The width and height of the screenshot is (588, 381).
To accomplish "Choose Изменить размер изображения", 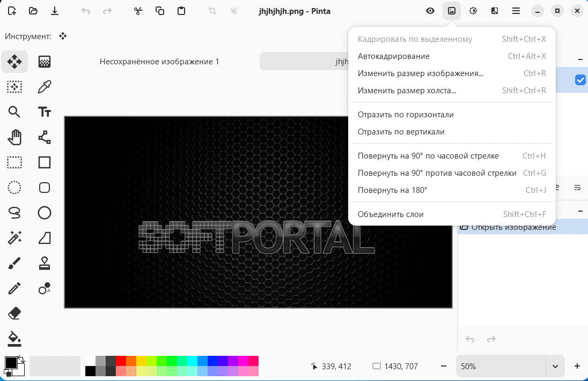I will [452, 73].
